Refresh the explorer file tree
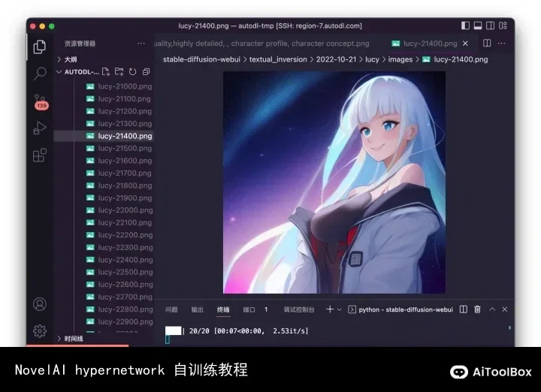The image size is (541, 392). (132, 71)
